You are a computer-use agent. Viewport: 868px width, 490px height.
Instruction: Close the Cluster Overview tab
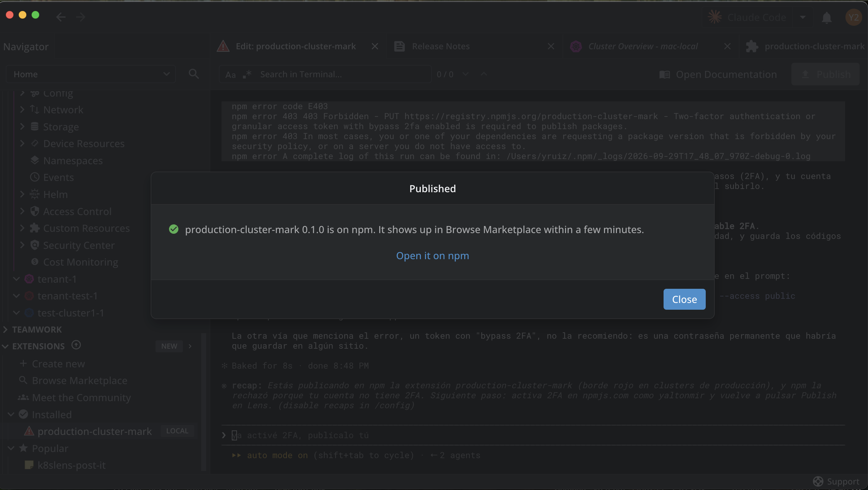coord(727,46)
